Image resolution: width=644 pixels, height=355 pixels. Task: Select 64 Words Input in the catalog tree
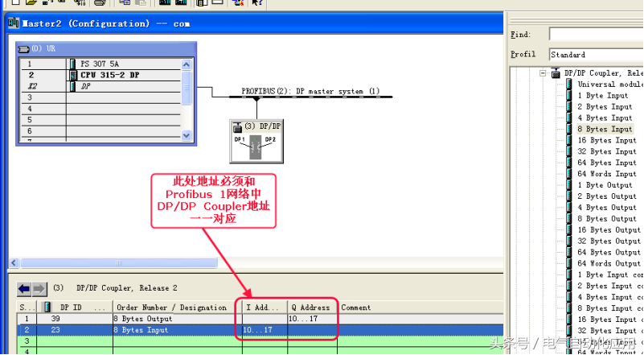point(605,174)
